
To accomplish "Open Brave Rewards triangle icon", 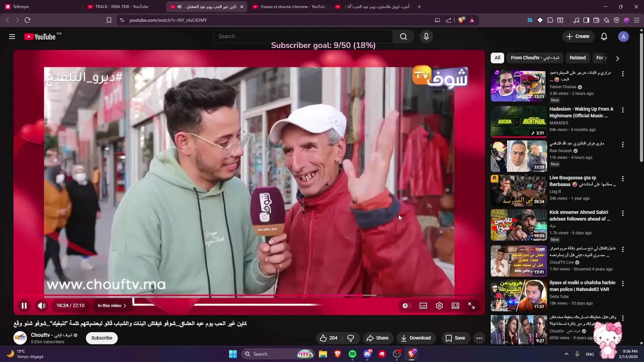I will coord(472,20).
